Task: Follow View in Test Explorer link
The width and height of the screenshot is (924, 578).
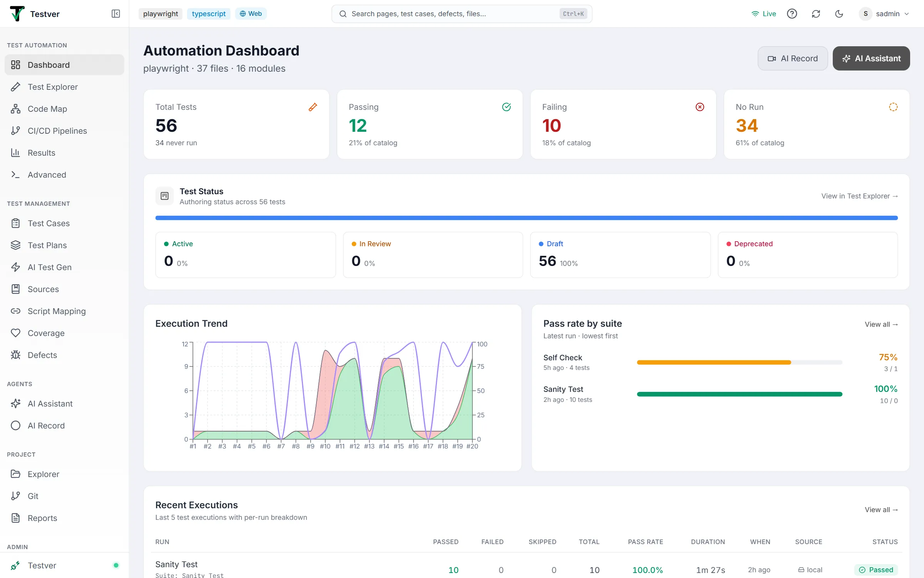Action: [x=859, y=196]
